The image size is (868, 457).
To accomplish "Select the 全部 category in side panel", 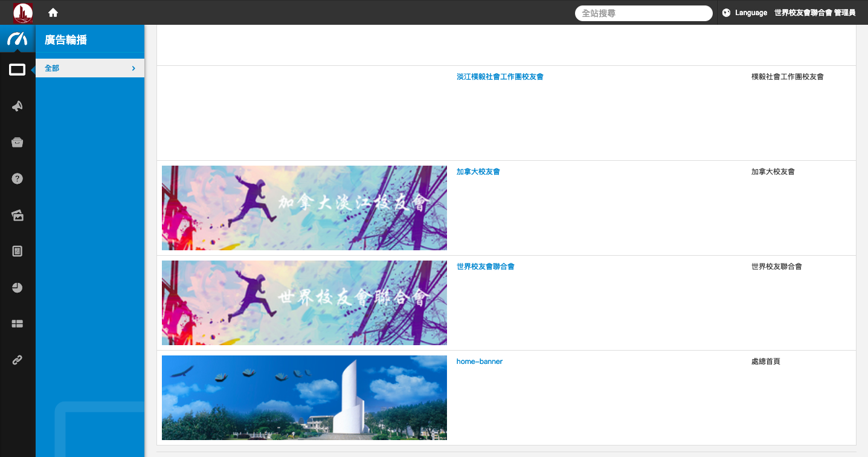I will [x=90, y=68].
